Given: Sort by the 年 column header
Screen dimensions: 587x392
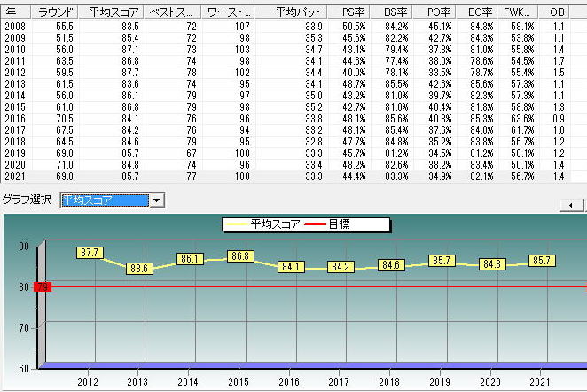Looking at the screenshot, I should pyautogui.click(x=15, y=12).
